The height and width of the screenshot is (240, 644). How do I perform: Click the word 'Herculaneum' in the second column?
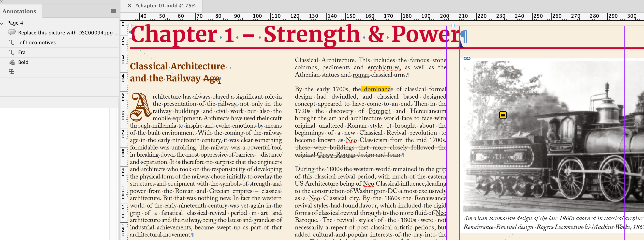[428, 111]
